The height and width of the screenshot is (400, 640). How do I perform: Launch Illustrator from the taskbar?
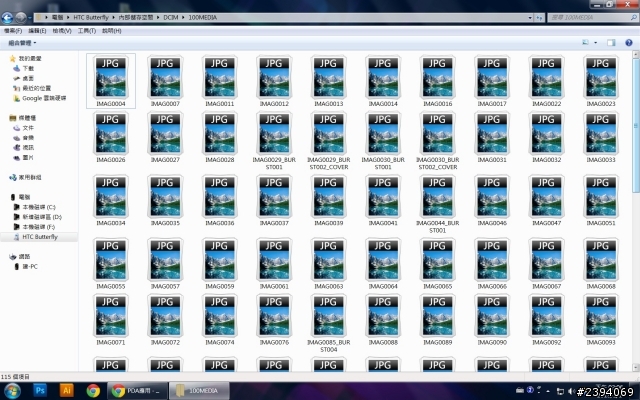[x=67, y=391]
